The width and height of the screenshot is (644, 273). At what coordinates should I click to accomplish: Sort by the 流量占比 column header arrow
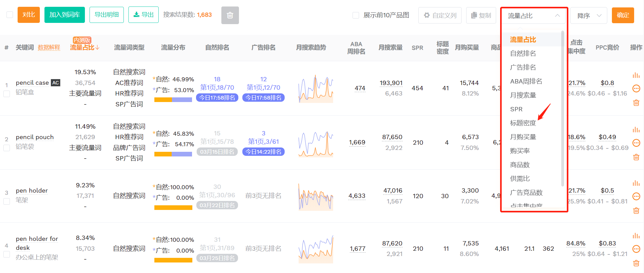98,47
